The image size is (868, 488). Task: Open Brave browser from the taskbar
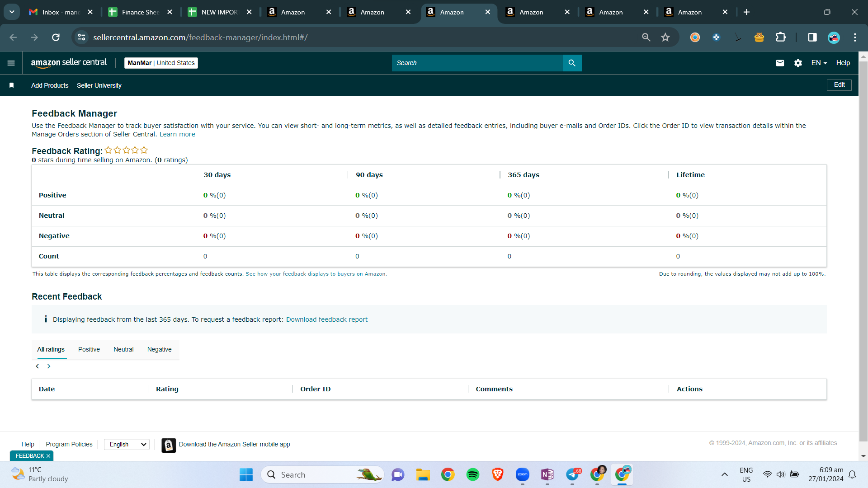tap(498, 474)
